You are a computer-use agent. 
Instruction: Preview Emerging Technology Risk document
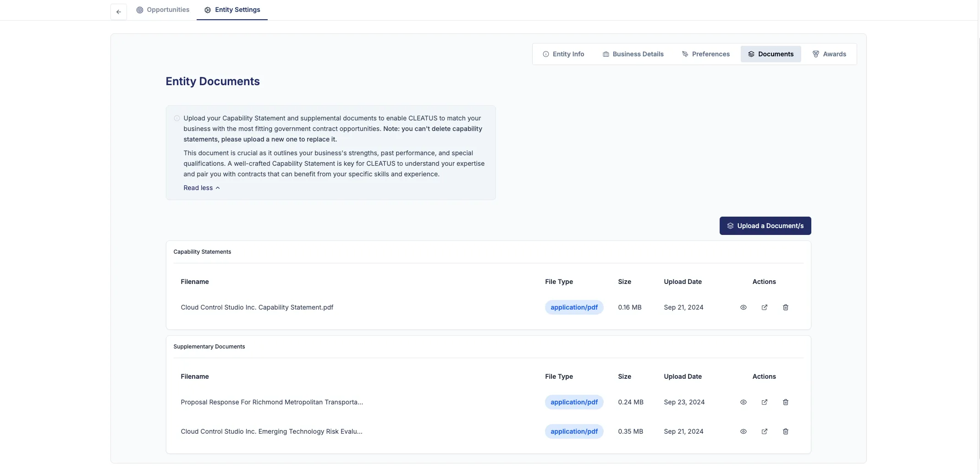tap(743, 431)
